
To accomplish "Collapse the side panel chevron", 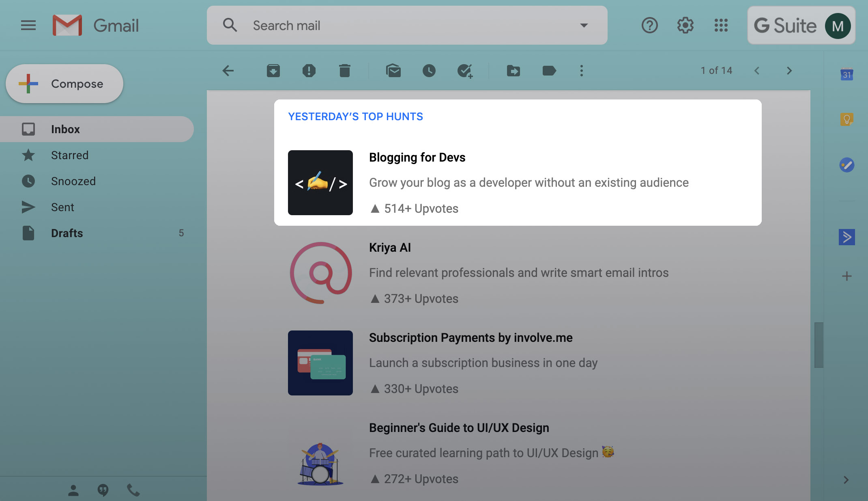I will 846,480.
